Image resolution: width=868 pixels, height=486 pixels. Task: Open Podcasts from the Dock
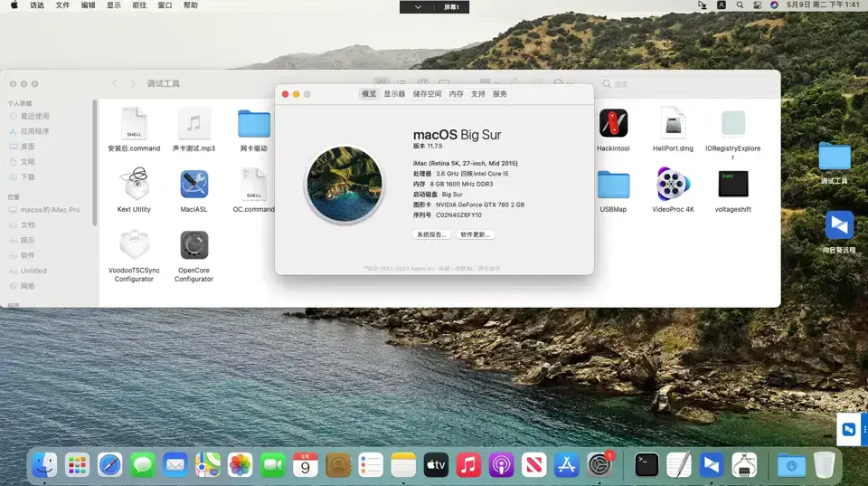501,465
